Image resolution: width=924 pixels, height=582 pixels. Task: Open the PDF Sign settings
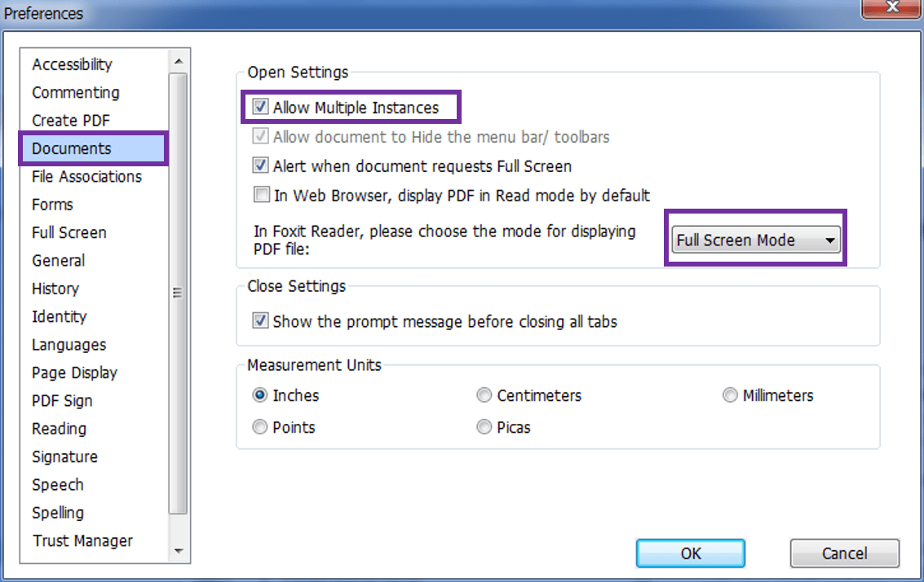[62, 400]
